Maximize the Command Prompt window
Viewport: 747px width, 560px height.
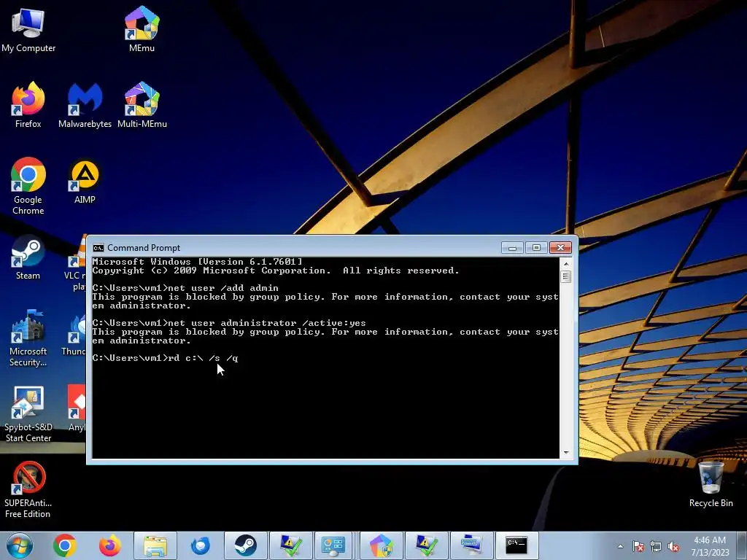[536, 248]
